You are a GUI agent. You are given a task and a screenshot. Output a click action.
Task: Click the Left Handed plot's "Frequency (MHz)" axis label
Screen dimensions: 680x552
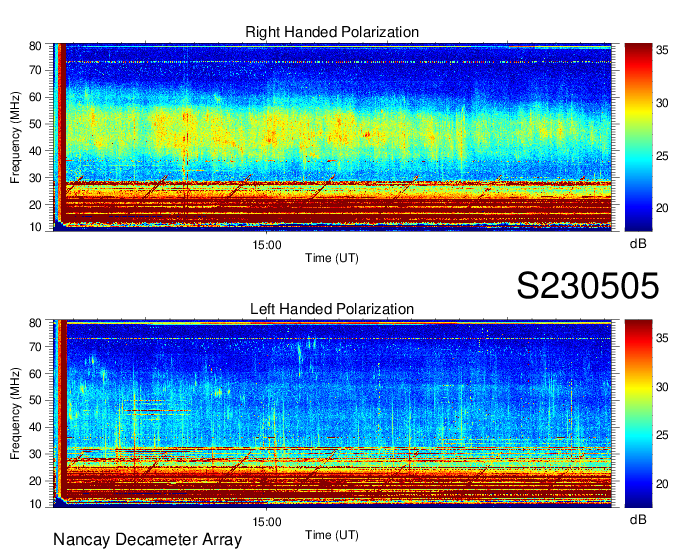[15, 414]
